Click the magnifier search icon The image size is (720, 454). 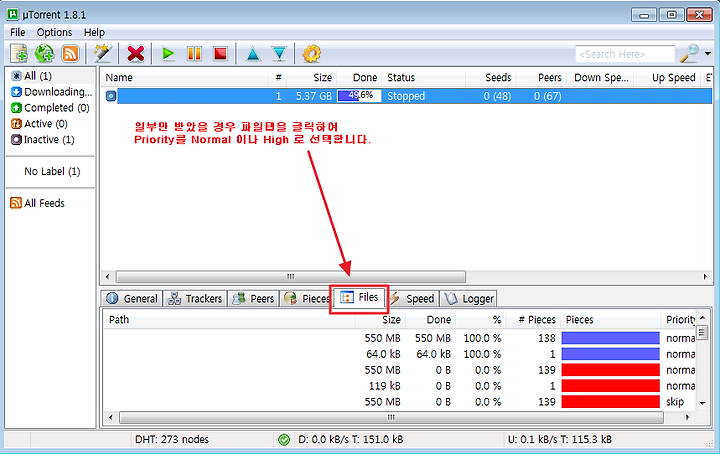pos(689,54)
